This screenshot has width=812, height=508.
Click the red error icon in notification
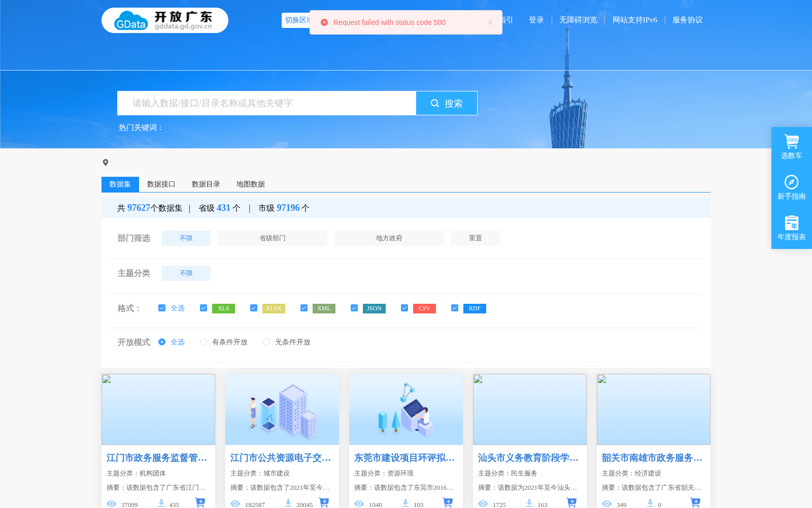324,22
